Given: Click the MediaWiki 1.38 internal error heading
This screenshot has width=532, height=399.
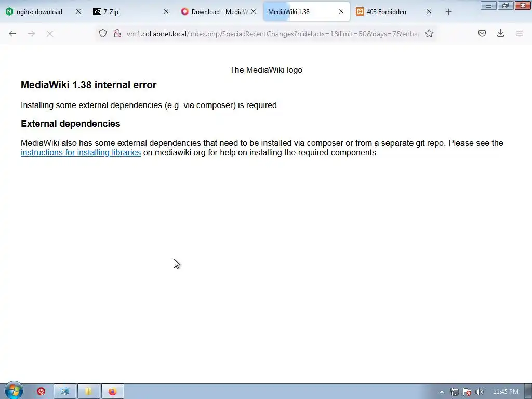Looking at the screenshot, I should click(88, 85).
